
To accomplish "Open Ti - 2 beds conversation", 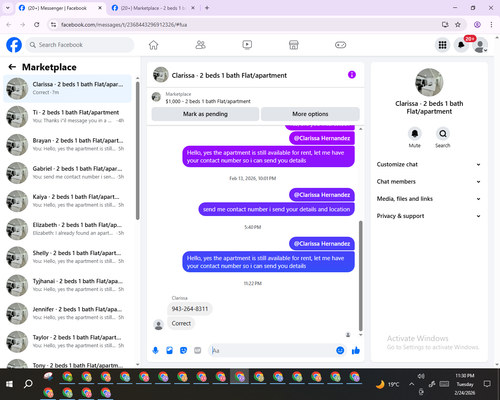I will point(67,117).
